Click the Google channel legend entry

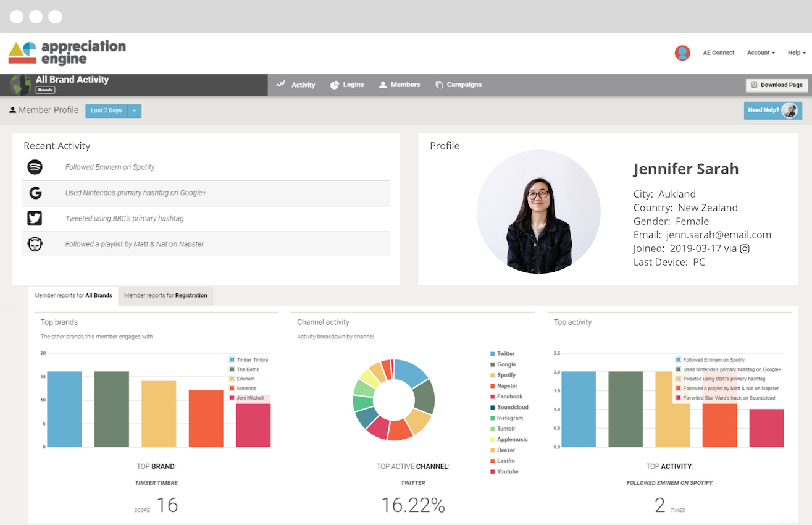coord(503,364)
